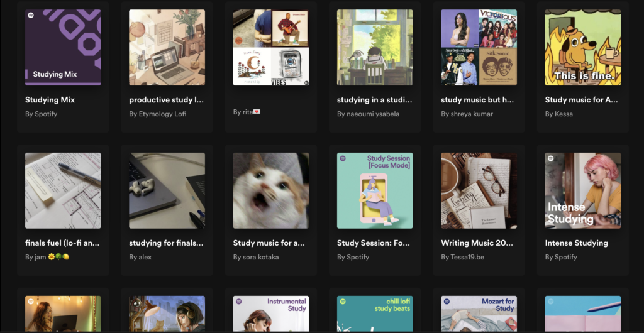Open the books and glasses cover
Viewport: 644px width, 333px height.
(x=479, y=191)
